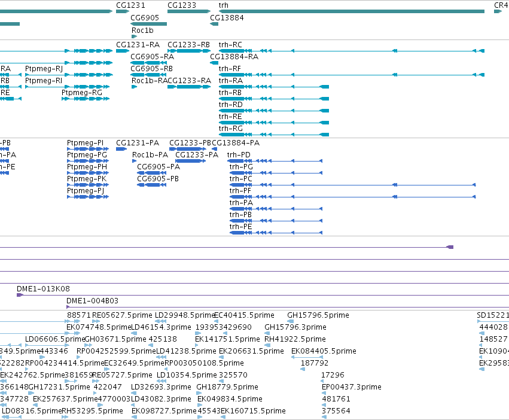Select EST label 422047

coord(108,388)
